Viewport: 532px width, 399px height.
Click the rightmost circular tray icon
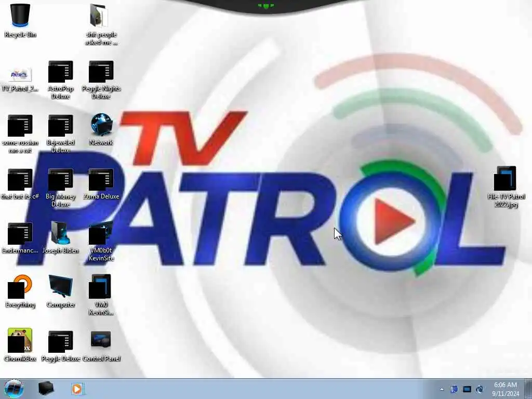click(480, 389)
